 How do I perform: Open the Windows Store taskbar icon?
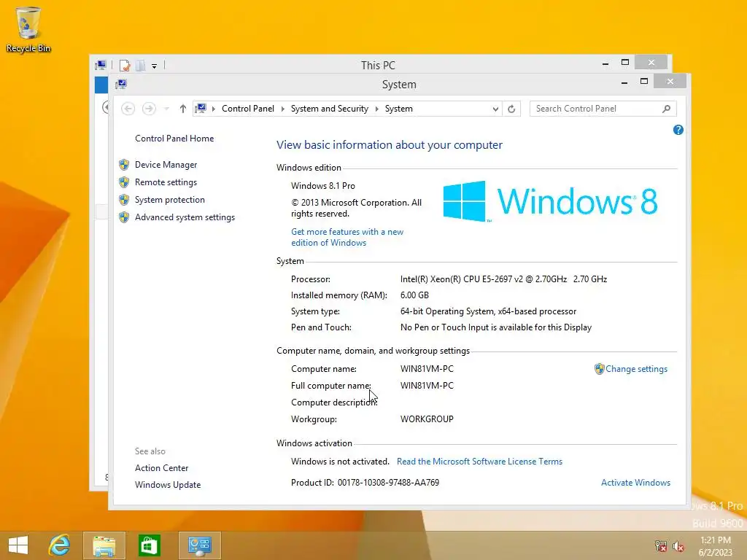click(149, 545)
